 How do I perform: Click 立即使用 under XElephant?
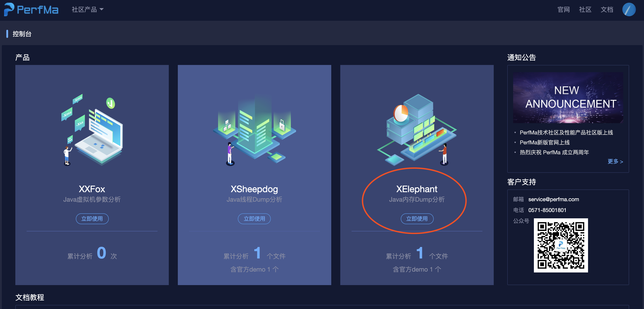pos(417,219)
